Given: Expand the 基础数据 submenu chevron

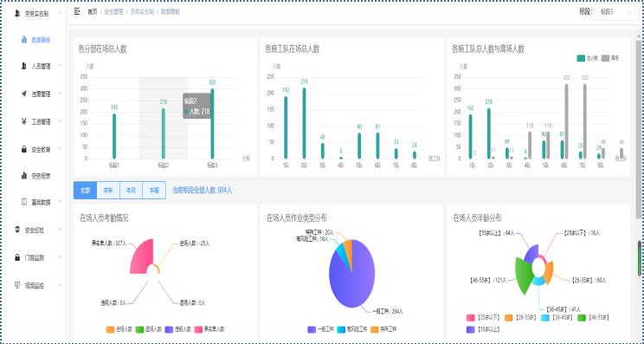Looking at the screenshot, I should 60,201.
